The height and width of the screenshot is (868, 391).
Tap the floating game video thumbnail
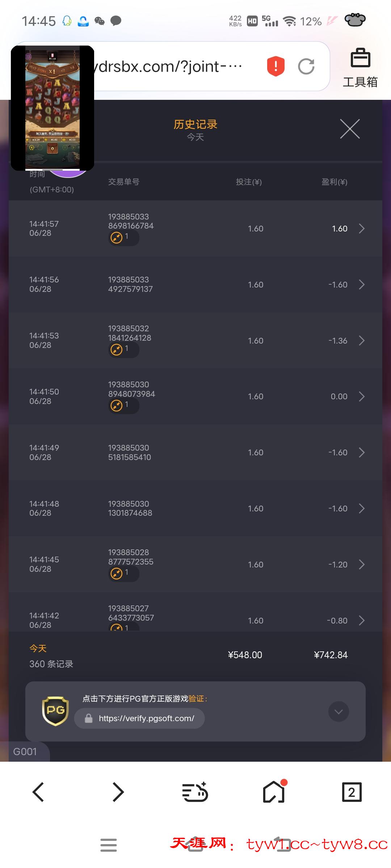52,108
